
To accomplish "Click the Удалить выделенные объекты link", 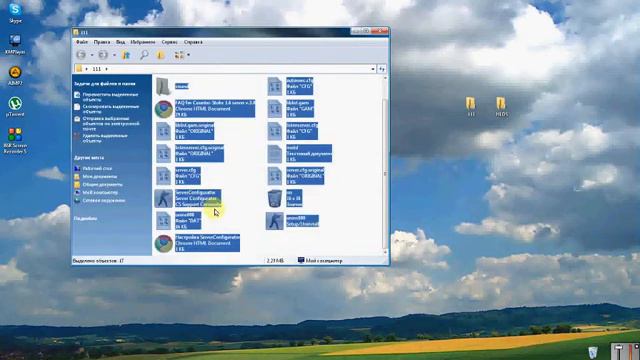I will click(105, 138).
